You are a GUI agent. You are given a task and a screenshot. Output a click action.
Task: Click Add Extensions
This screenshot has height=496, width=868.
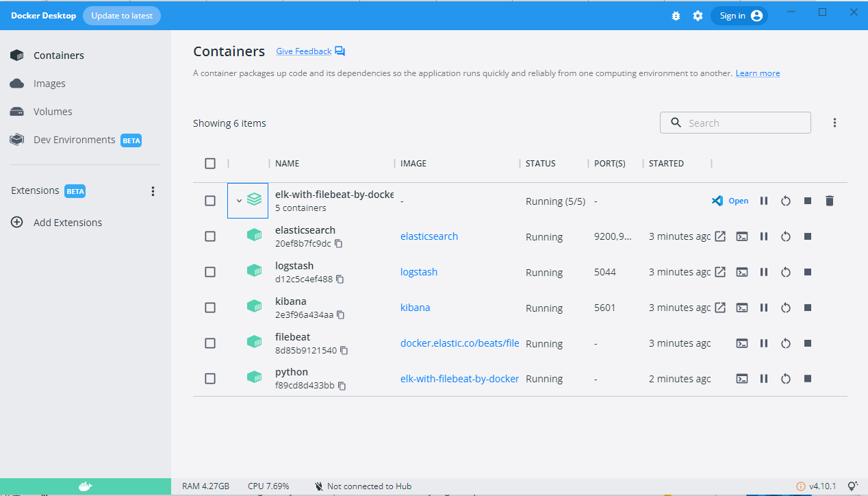coord(68,223)
